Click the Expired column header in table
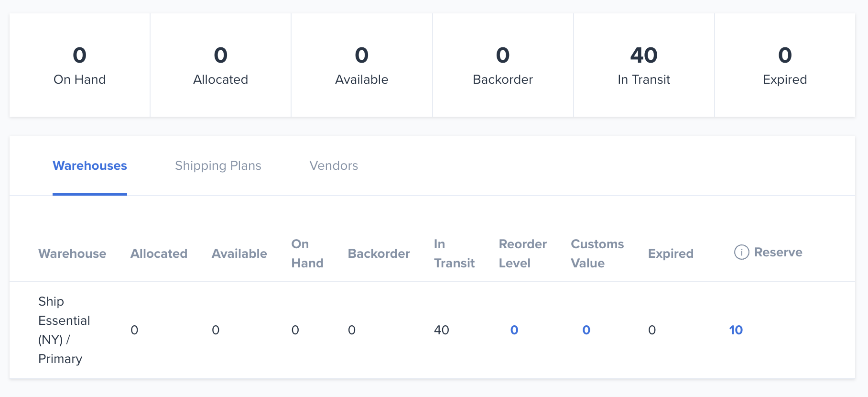868x397 pixels. (671, 254)
